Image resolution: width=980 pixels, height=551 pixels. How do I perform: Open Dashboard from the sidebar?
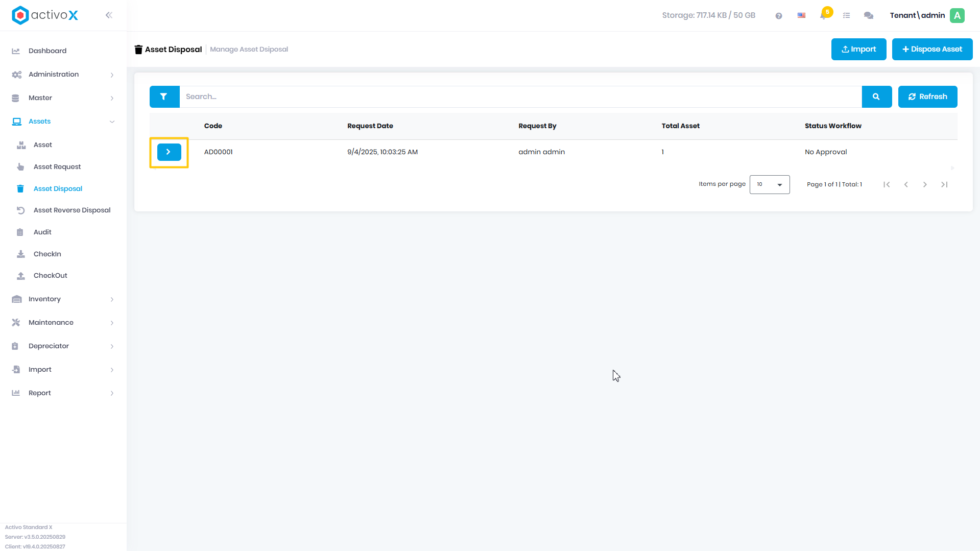[47, 51]
